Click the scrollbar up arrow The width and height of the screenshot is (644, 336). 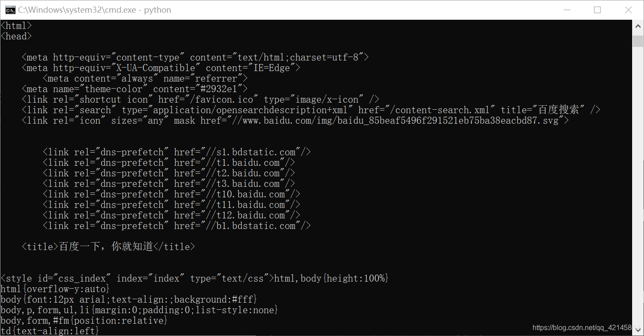click(638, 26)
